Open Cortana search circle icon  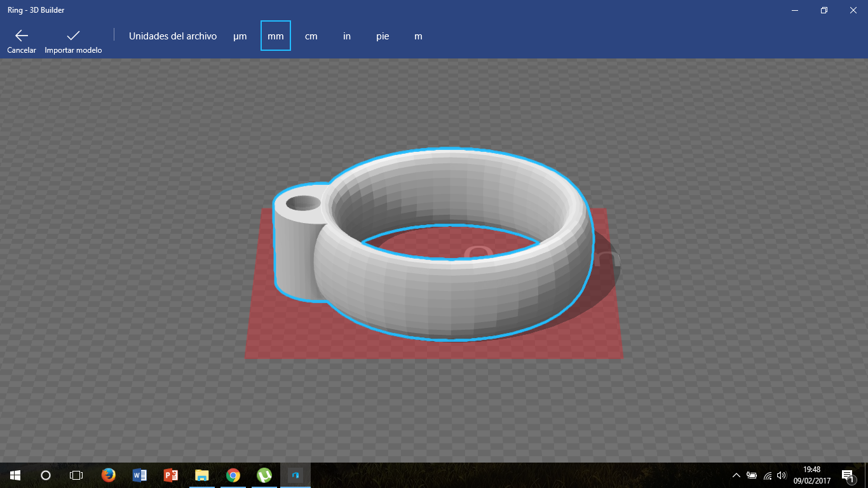tap(46, 475)
